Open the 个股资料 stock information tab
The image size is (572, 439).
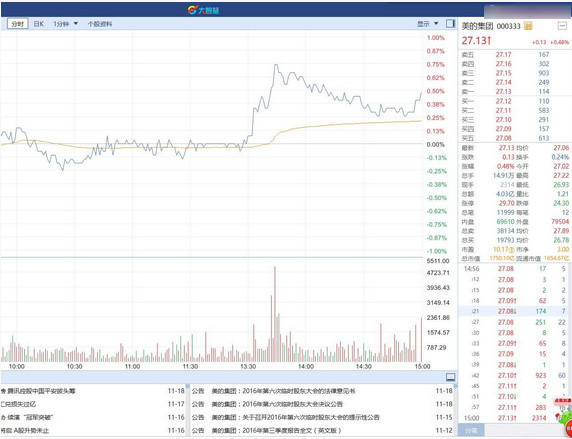100,24
